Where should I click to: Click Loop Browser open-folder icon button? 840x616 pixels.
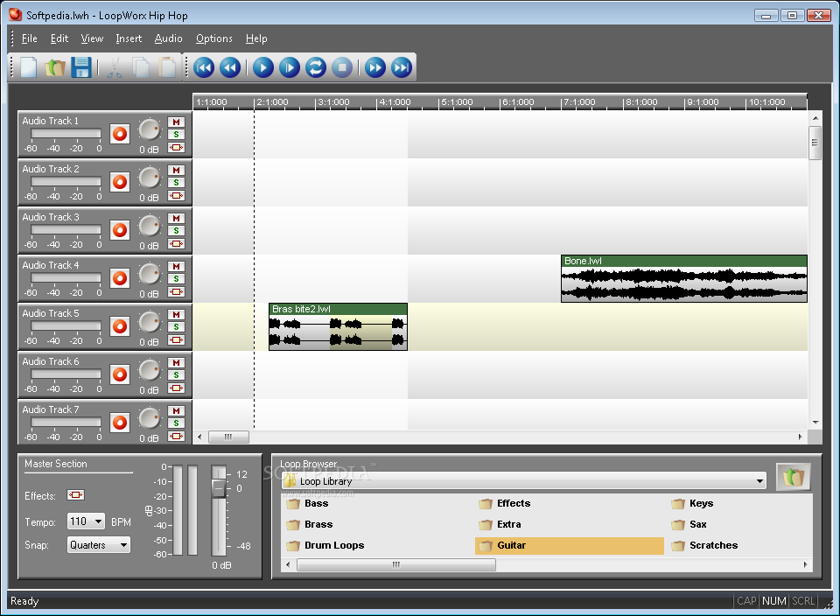pos(793,477)
